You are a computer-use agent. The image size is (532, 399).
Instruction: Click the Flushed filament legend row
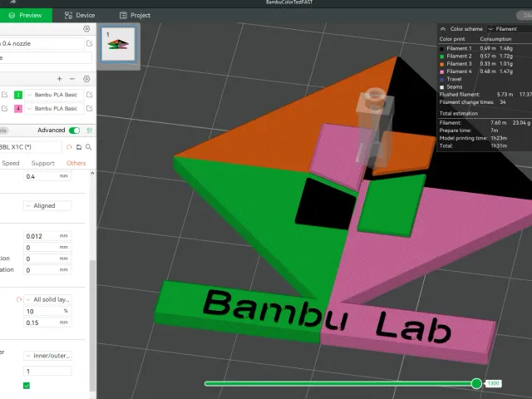pyautogui.click(x=485, y=94)
